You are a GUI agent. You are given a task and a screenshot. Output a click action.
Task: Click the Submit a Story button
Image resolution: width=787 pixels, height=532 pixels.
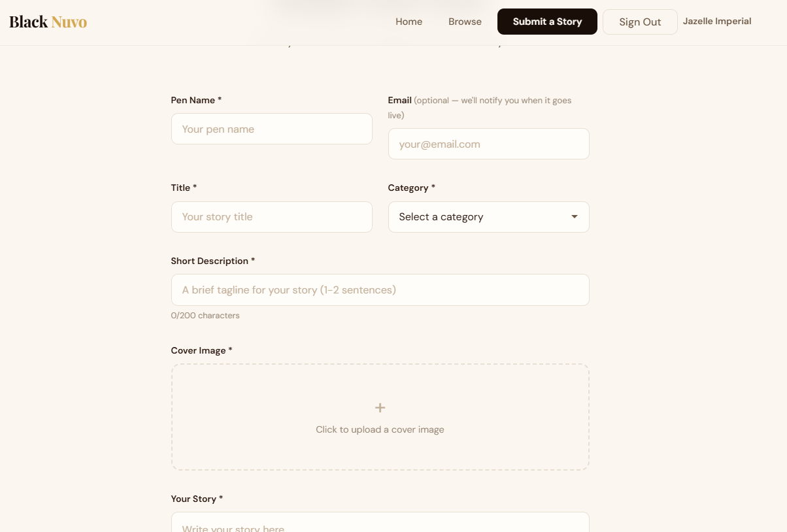click(547, 22)
